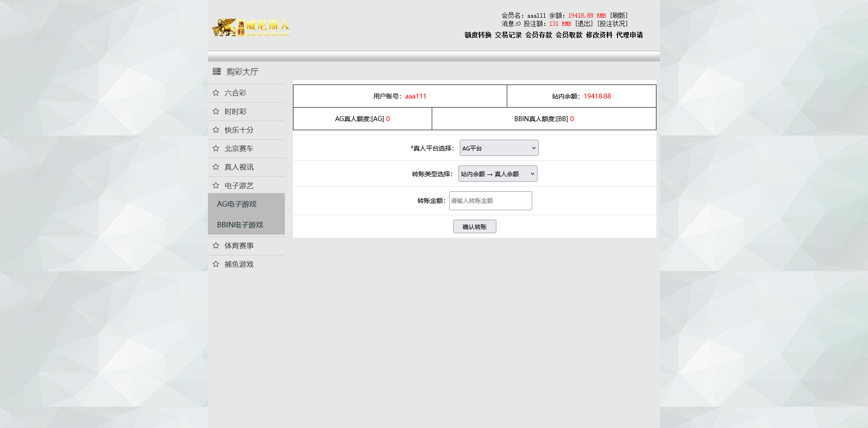This screenshot has height=428, width=868.
Task: Select the star icon beside 六合彩
Action: [216, 92]
